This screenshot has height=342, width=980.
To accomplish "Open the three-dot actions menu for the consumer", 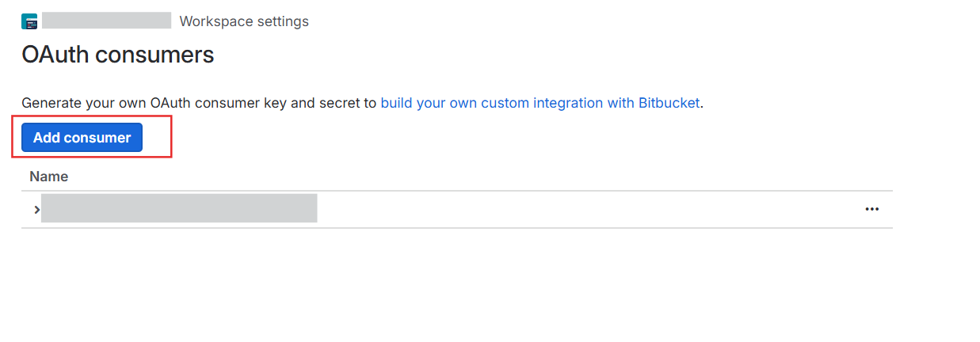I will pyautogui.click(x=872, y=210).
